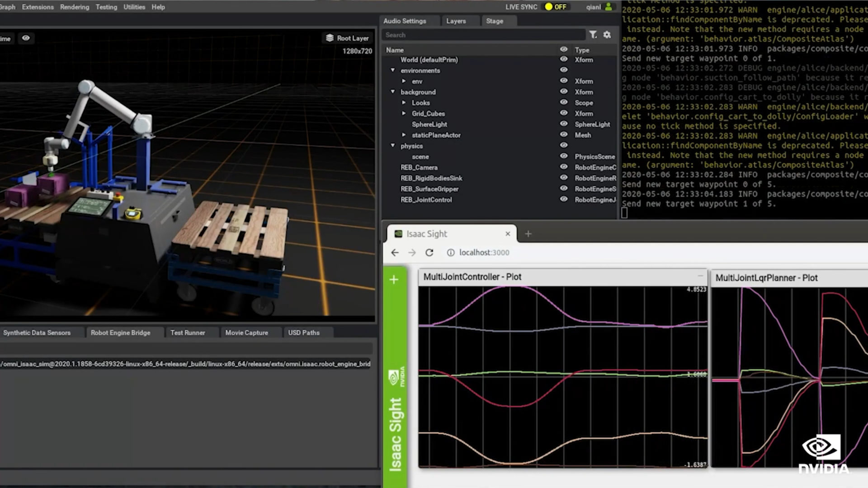The height and width of the screenshot is (488, 868).
Task: Expand the staticPlaneActor node
Action: click(404, 135)
